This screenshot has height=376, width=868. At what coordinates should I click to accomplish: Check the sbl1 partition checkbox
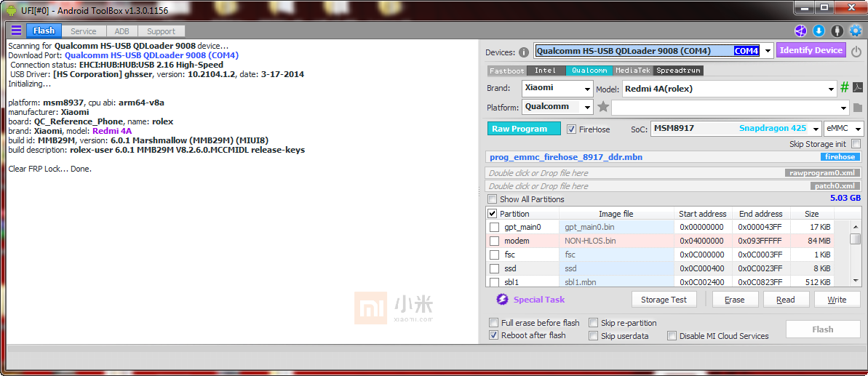click(494, 282)
